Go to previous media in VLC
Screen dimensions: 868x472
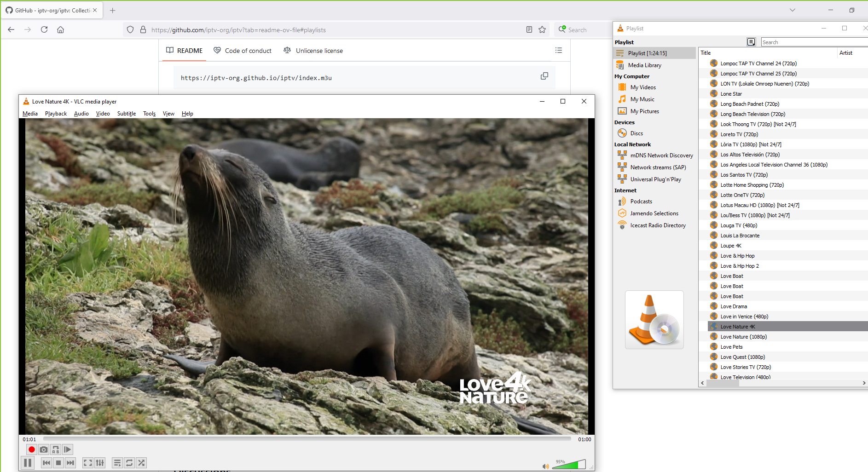(x=46, y=463)
